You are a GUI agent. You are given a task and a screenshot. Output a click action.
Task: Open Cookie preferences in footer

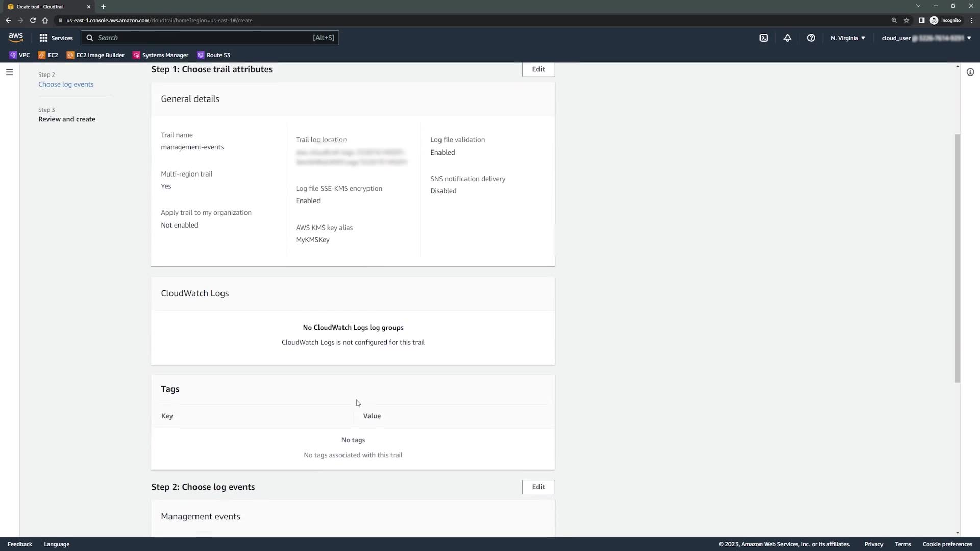tap(947, 544)
